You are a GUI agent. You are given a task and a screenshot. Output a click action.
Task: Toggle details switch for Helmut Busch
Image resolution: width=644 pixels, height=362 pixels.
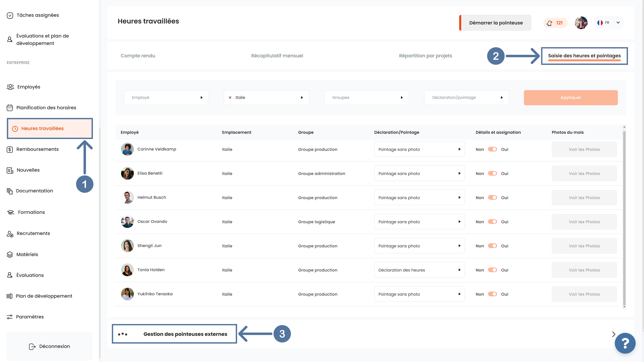(x=493, y=197)
